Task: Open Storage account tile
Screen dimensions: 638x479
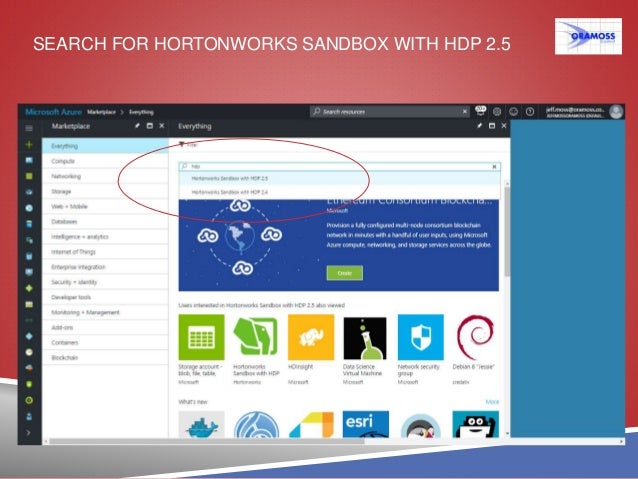Action: click(201, 350)
